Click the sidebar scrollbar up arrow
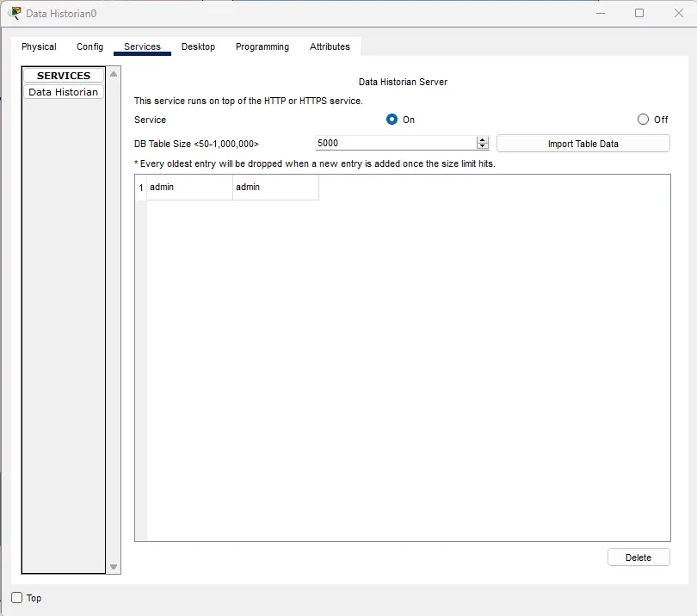 (x=113, y=75)
